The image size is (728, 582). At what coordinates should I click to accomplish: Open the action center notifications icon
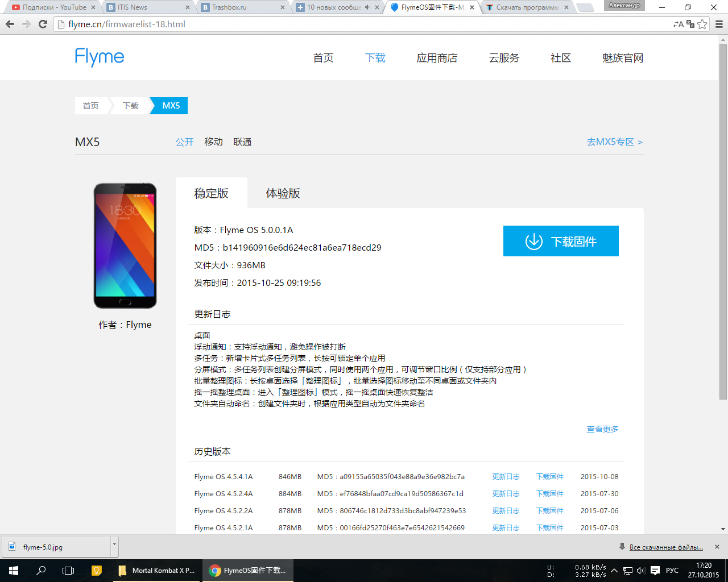point(655,571)
